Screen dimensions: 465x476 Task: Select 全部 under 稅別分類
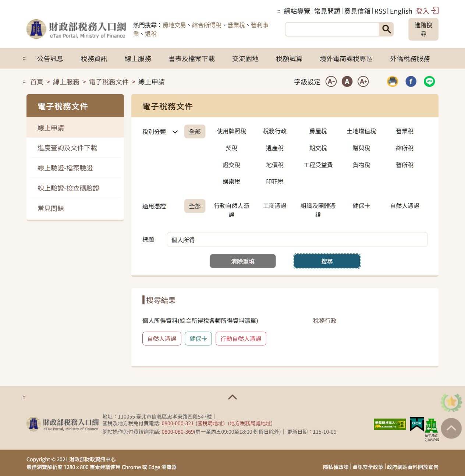click(x=195, y=131)
